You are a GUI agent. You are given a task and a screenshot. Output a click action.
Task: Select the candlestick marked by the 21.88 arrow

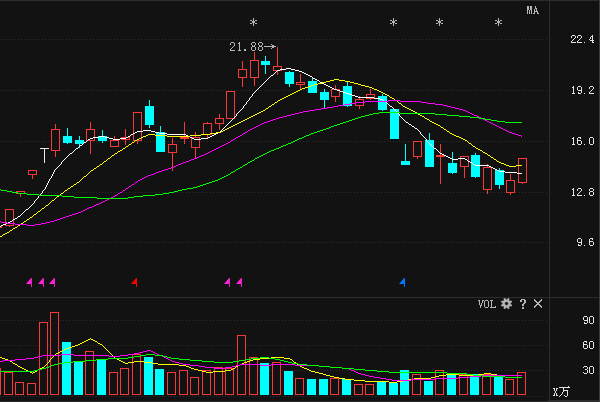click(277, 60)
